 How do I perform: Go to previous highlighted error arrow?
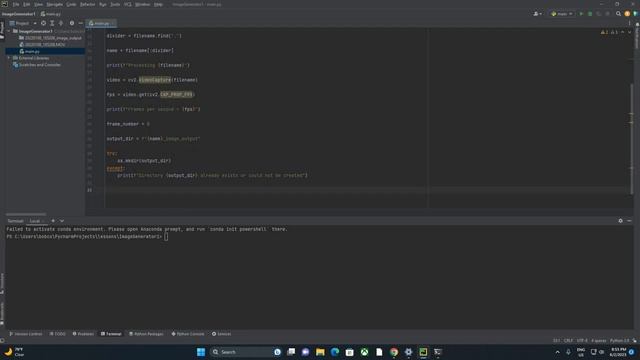click(622, 32)
